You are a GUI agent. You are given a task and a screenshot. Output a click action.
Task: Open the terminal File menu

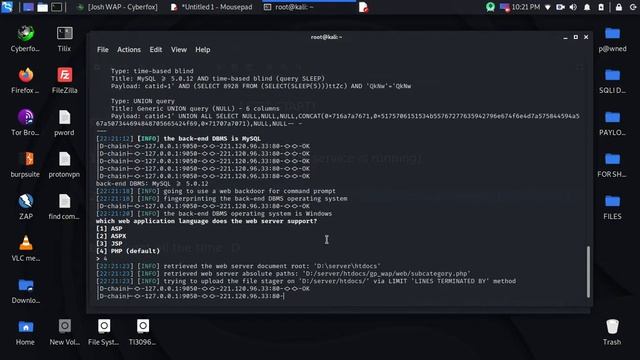pyautogui.click(x=103, y=49)
